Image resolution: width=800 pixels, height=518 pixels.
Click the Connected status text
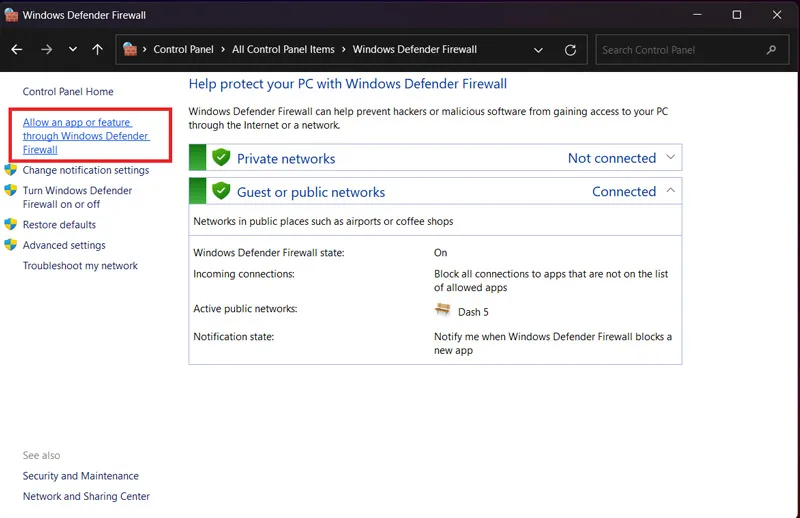624,191
